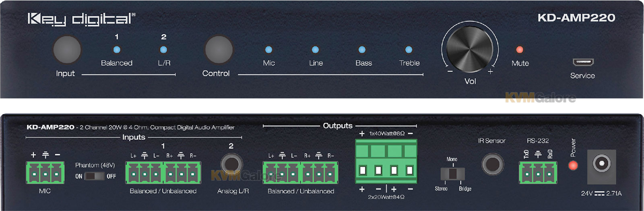This screenshot has height=211, width=644.
Task: Click the rear panel amplifier description text
Action: (130, 127)
